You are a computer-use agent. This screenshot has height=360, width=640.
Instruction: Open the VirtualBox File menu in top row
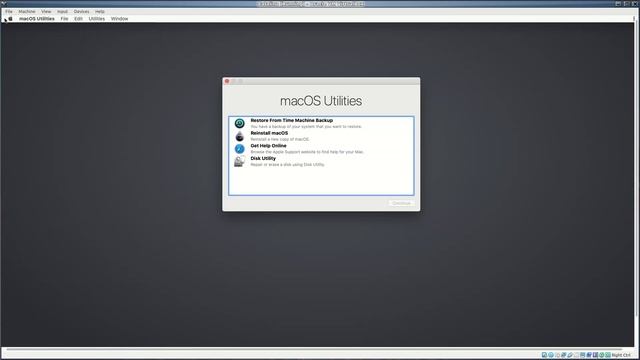(9, 11)
